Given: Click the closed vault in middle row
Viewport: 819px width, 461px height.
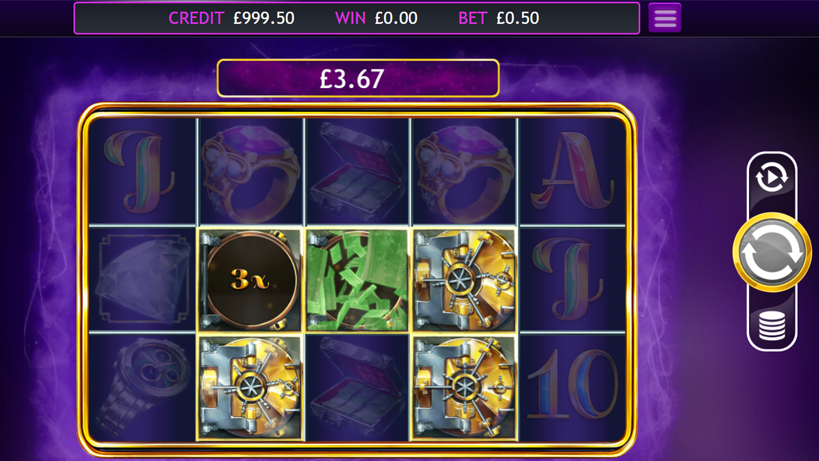Looking at the screenshot, I should coord(464,280).
